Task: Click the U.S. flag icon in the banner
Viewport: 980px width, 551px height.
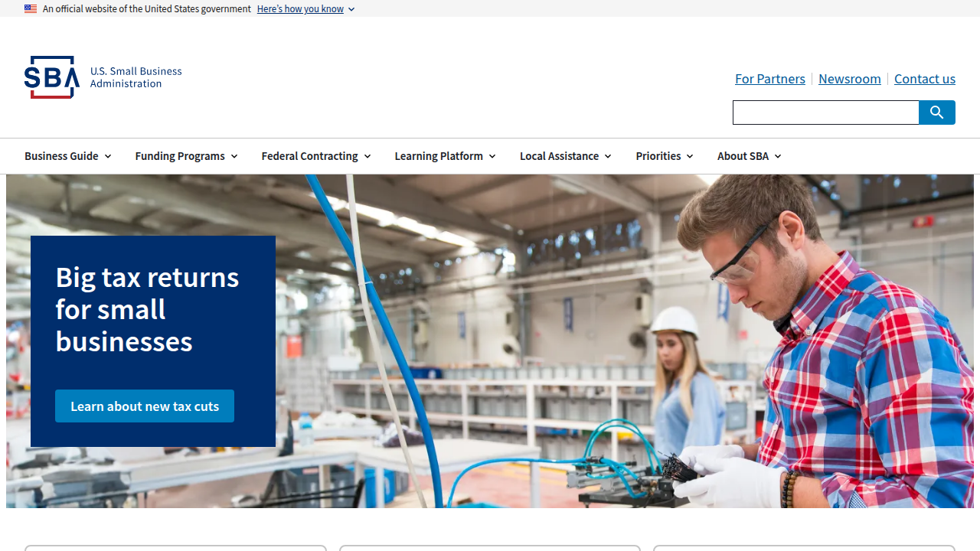Action: coord(31,8)
